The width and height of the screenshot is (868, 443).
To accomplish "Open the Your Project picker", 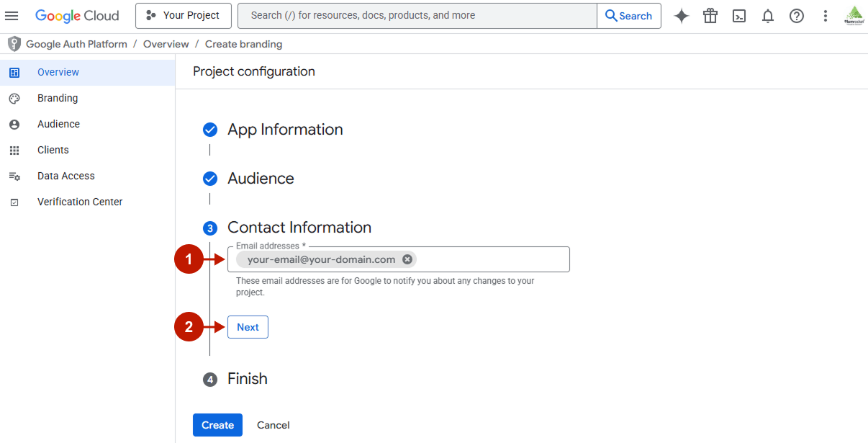I will tap(183, 15).
